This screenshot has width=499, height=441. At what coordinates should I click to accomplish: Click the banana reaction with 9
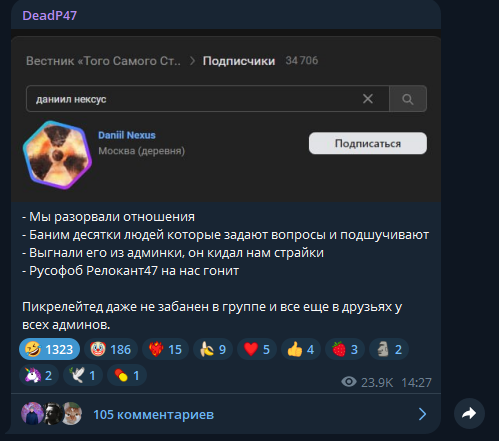pyautogui.click(x=213, y=349)
